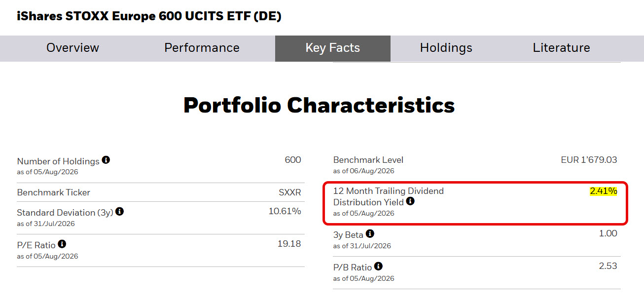Open the Dividend Distribution Yield info icon

[x=410, y=201]
